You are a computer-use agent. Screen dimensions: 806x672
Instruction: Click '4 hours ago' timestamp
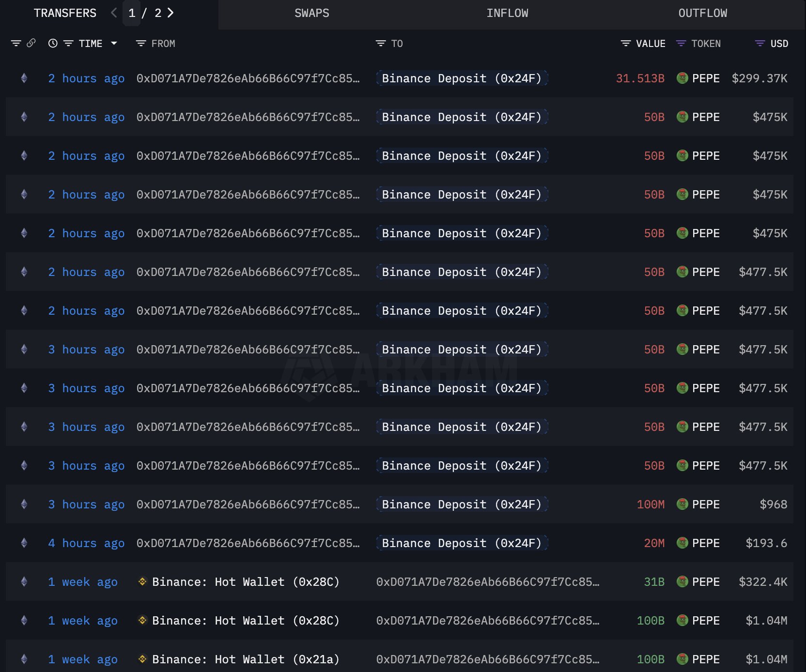coord(86,543)
